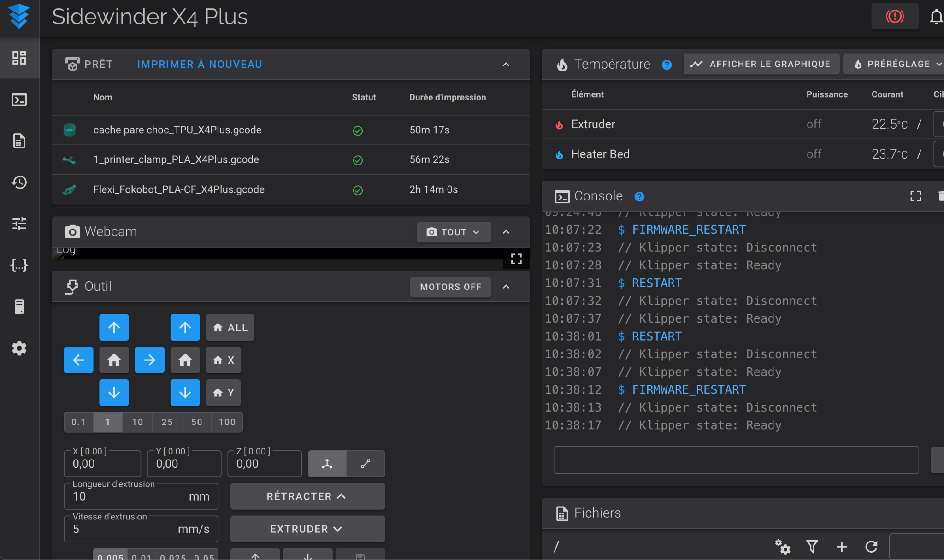Jog Y axis up arrow
The height and width of the screenshot is (560, 944).
tap(114, 327)
